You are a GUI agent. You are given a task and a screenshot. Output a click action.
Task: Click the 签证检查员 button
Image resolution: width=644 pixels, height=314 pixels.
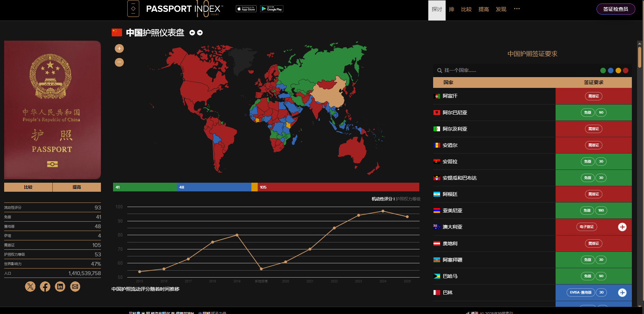tap(616, 9)
